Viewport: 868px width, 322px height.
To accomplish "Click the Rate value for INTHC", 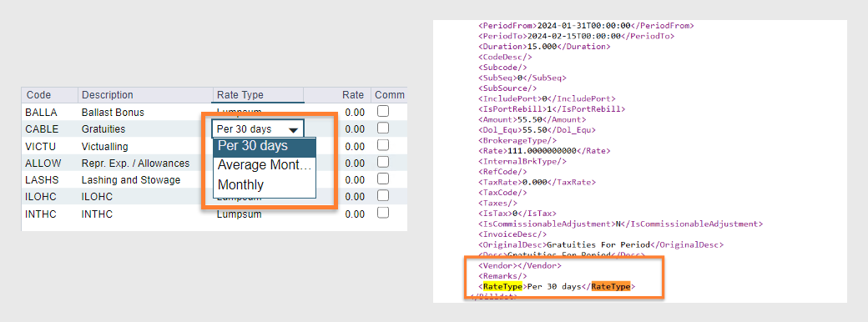I will (x=355, y=214).
